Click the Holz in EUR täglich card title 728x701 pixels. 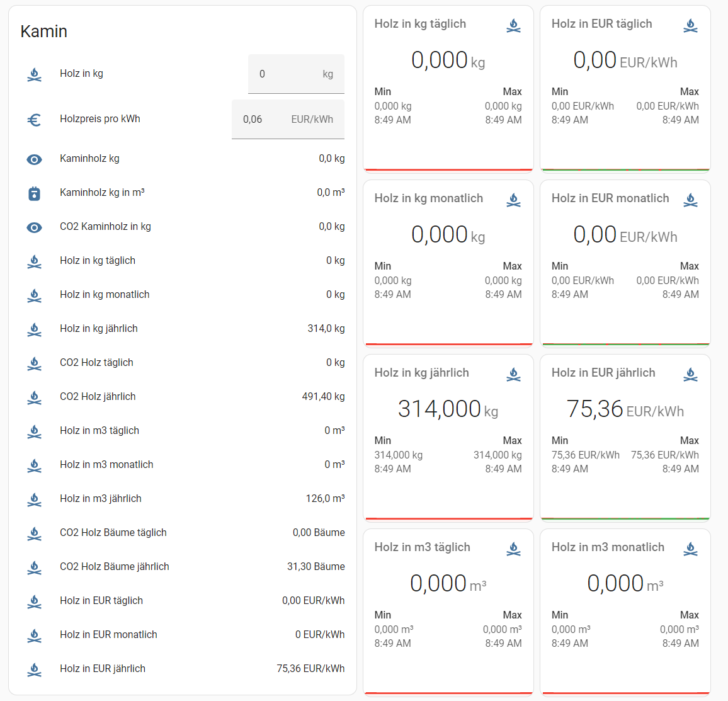601,24
